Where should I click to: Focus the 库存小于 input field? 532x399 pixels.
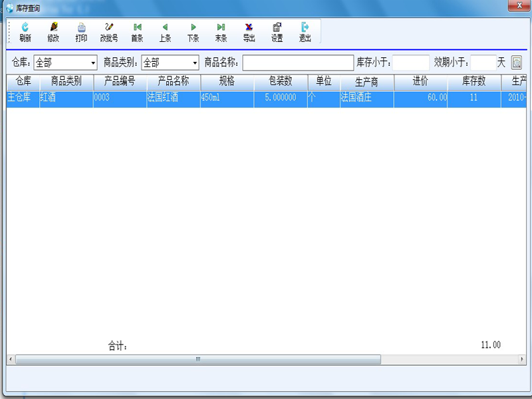click(x=411, y=63)
